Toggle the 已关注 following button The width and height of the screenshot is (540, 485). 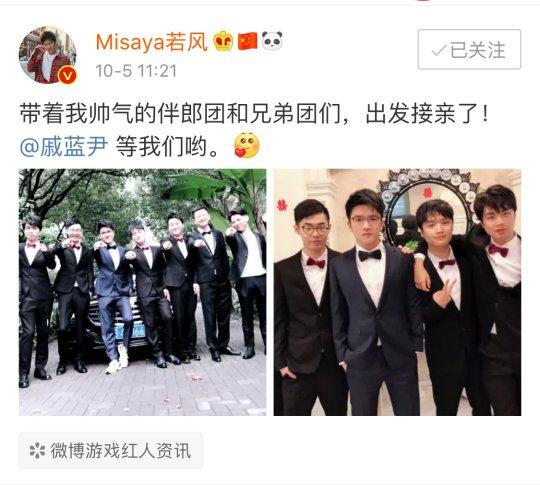coord(469,49)
